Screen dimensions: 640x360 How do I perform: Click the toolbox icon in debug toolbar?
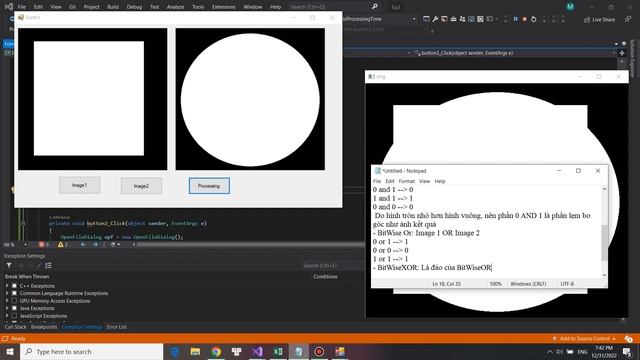click(453, 19)
